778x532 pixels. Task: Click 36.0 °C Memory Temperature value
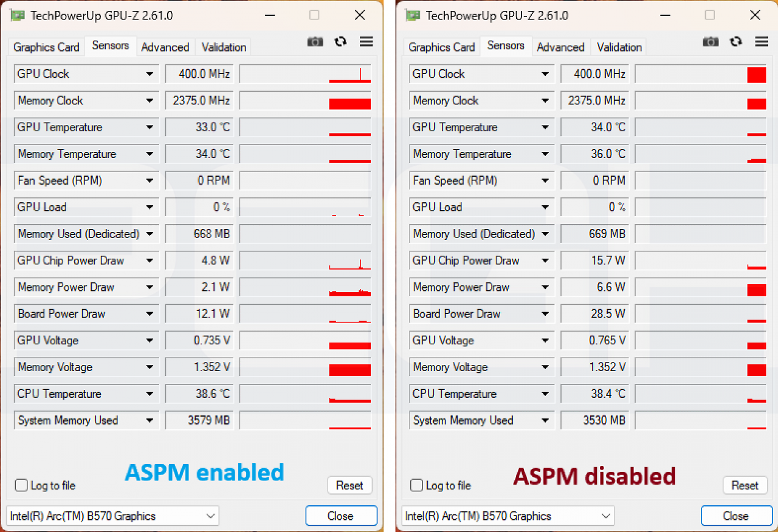(595, 154)
